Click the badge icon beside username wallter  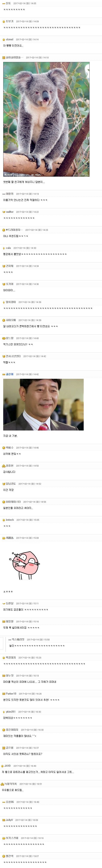pos(4,212)
